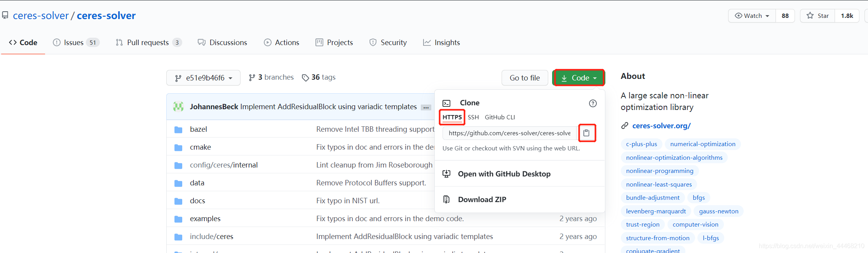Open the include/ceres folder
This screenshot has height=253, width=868.
tap(211, 236)
